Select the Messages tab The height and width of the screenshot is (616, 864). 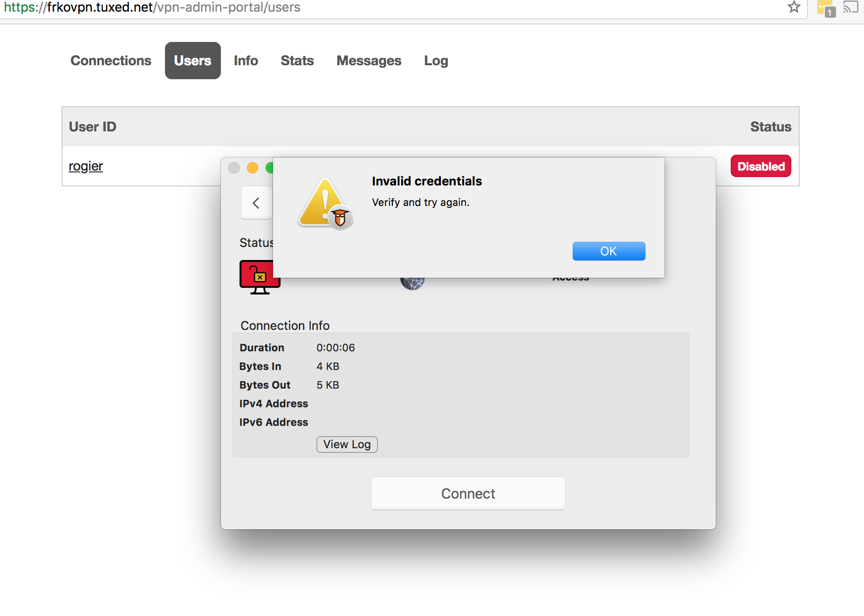click(369, 61)
